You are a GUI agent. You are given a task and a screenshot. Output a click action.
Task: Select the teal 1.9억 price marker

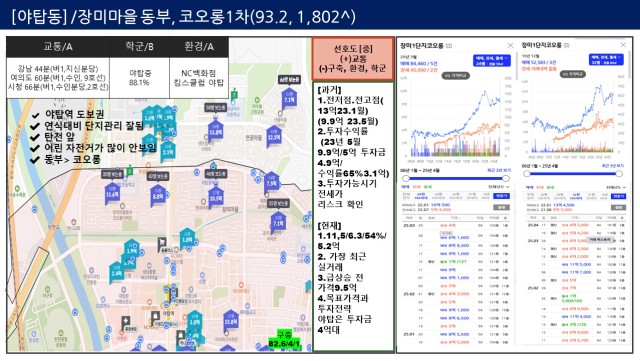click(131, 249)
